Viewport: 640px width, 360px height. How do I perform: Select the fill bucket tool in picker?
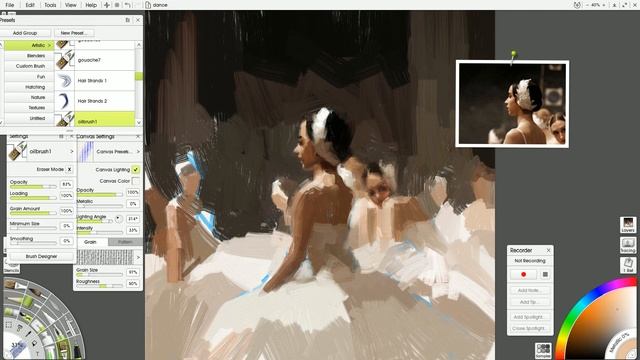34,342
